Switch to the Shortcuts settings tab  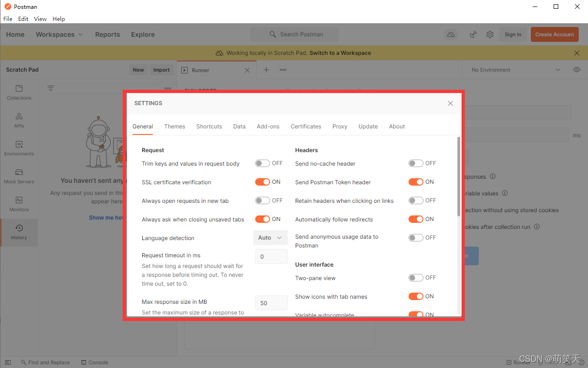click(x=209, y=127)
